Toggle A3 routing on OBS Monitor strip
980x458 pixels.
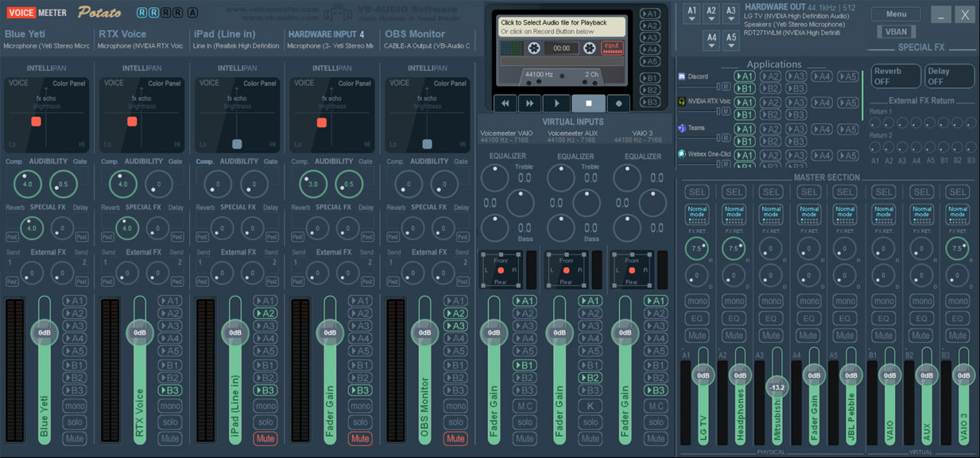click(x=455, y=326)
